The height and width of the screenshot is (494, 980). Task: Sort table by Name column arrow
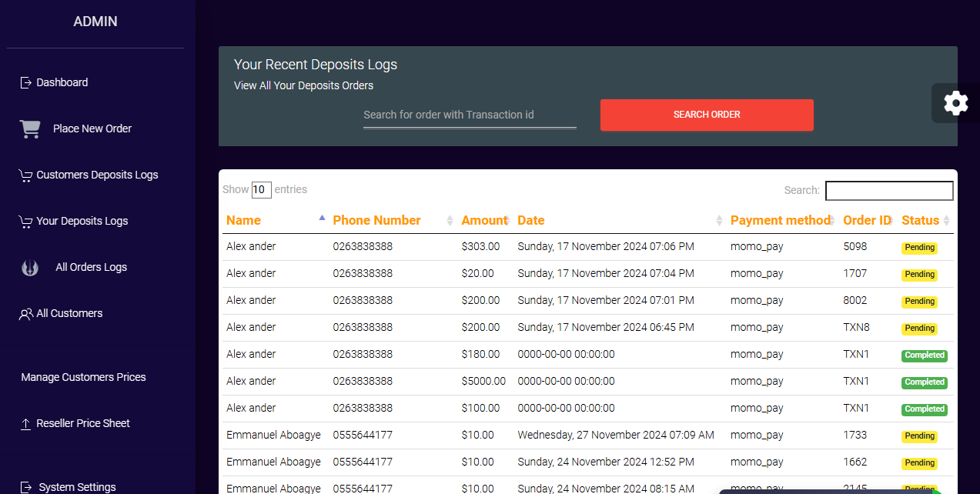click(322, 218)
